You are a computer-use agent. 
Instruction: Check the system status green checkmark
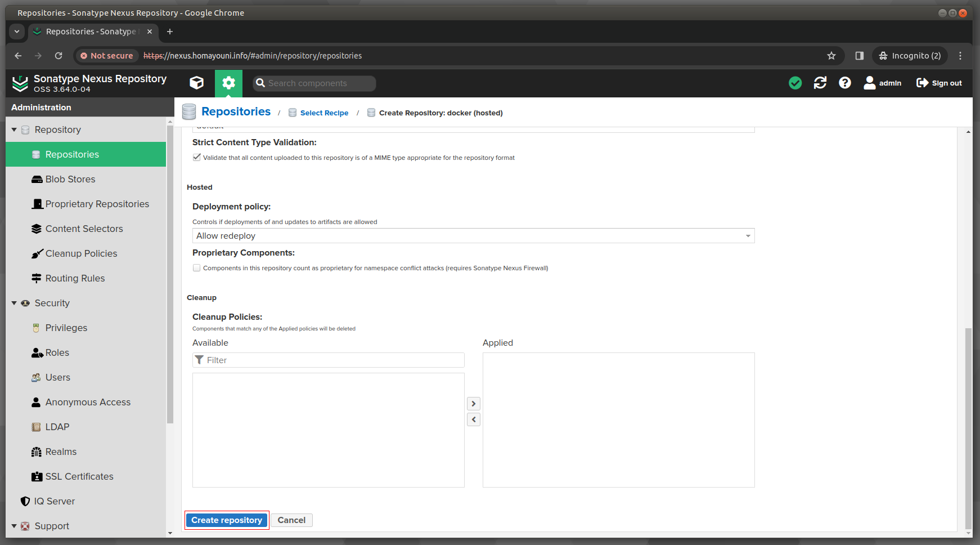click(795, 83)
